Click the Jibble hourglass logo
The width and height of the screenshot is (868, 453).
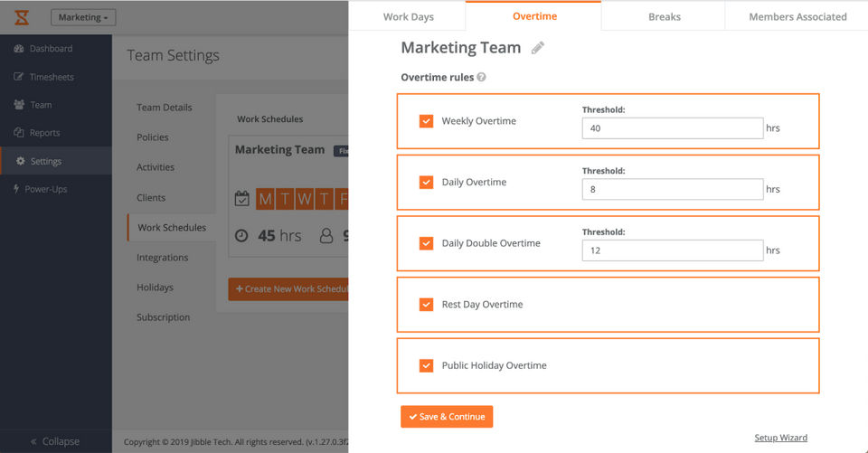(22, 17)
